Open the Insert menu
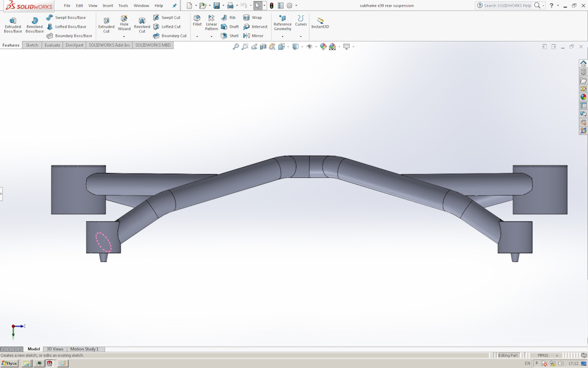588x368 pixels. pos(107,5)
